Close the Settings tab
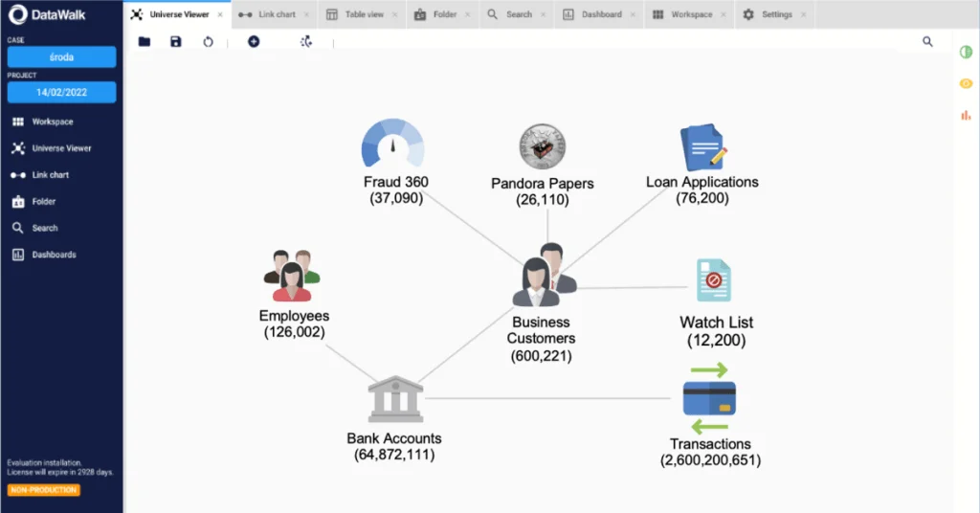Screen dimensions: 980x513 tap(803, 14)
